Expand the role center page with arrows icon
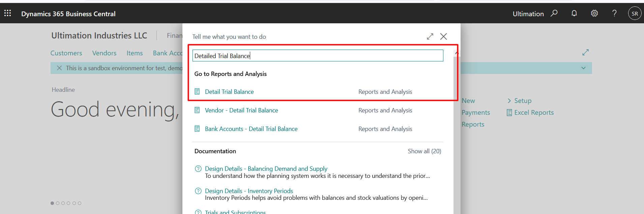 point(585,52)
